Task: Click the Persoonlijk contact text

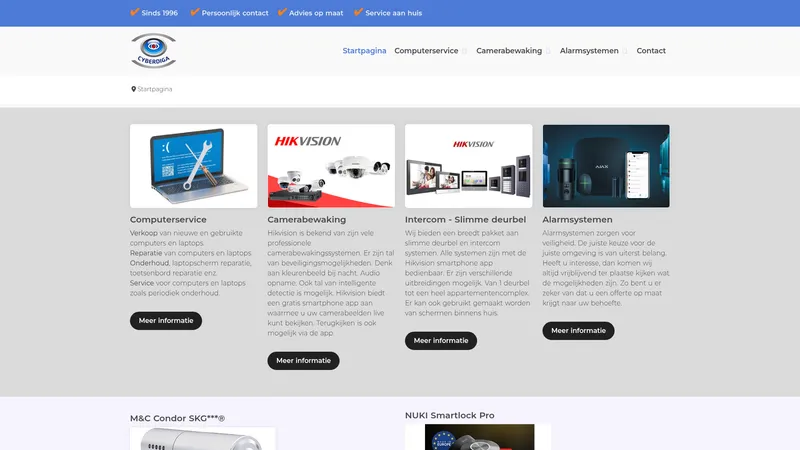Action: pyautogui.click(x=235, y=13)
